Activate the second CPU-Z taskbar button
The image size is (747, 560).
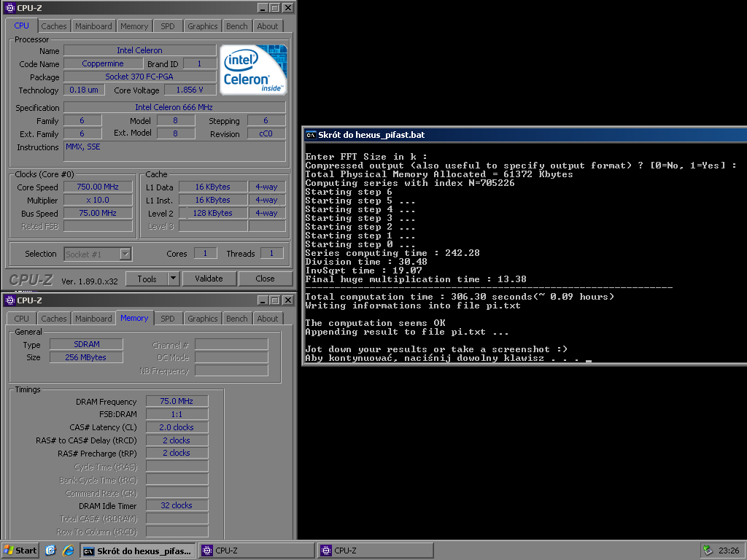[376, 551]
